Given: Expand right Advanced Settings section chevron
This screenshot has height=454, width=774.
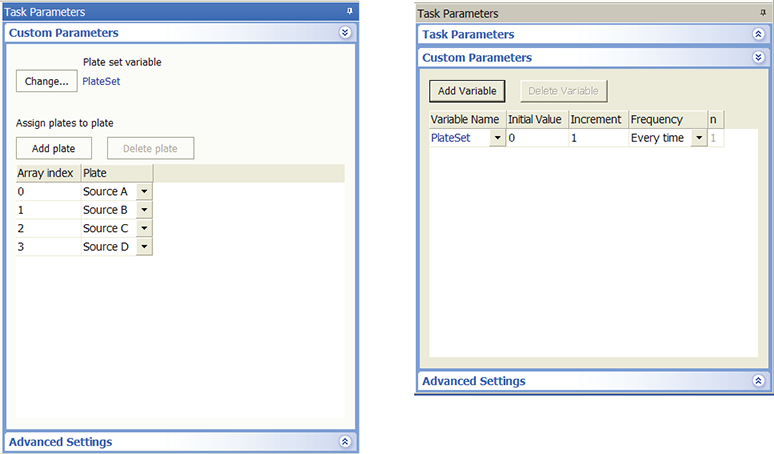Looking at the screenshot, I should tap(758, 381).
